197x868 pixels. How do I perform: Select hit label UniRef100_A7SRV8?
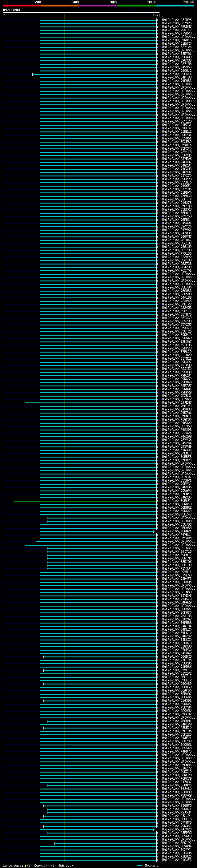point(176,33)
